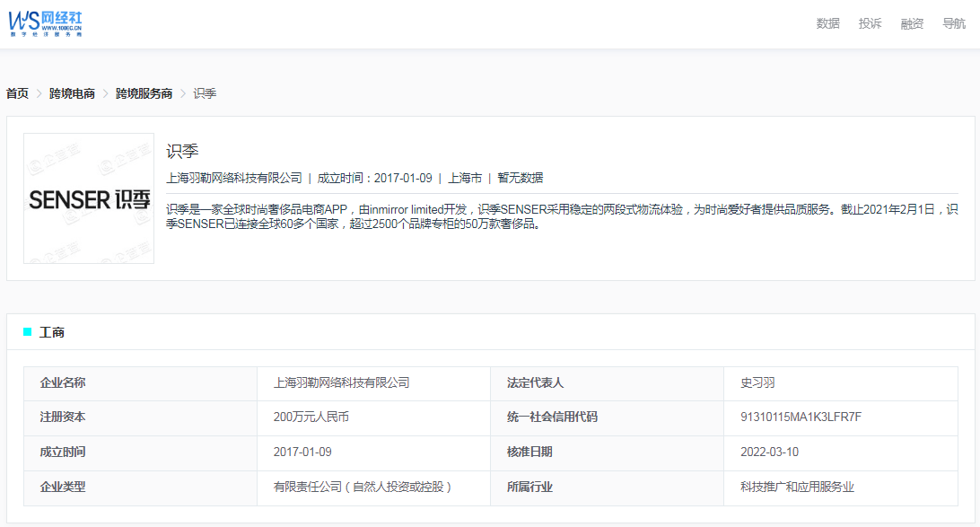Viewport: 980px width, 527px height.
Task: Select 融资 in the top navigation
Action: (912, 23)
